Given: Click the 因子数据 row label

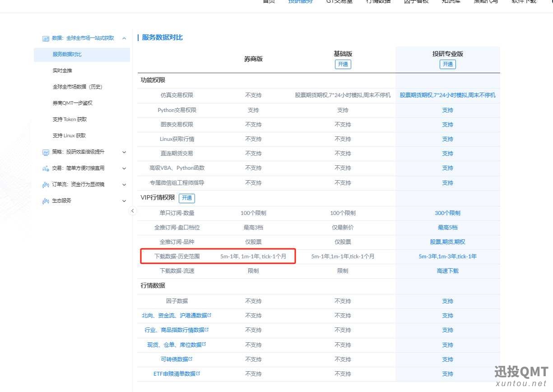Looking at the screenshot, I should tap(177, 301).
